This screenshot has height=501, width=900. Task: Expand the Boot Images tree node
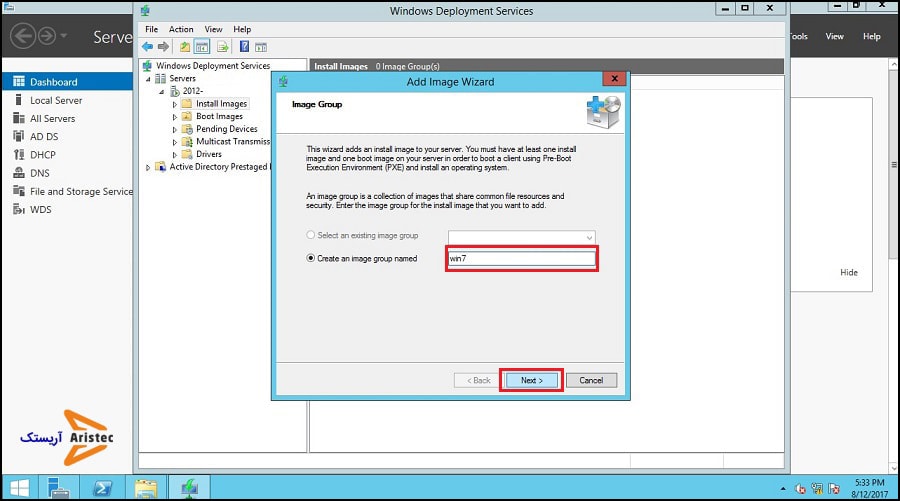pos(175,117)
